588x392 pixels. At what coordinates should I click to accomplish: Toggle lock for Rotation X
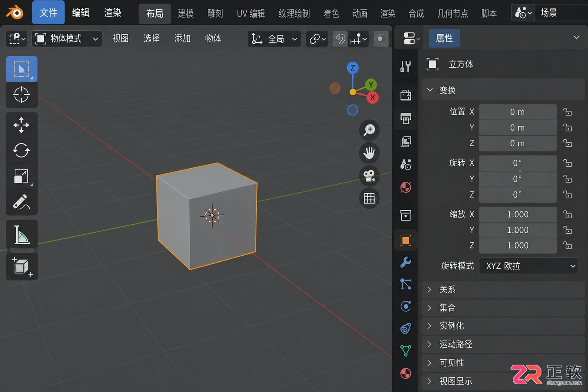tap(567, 163)
